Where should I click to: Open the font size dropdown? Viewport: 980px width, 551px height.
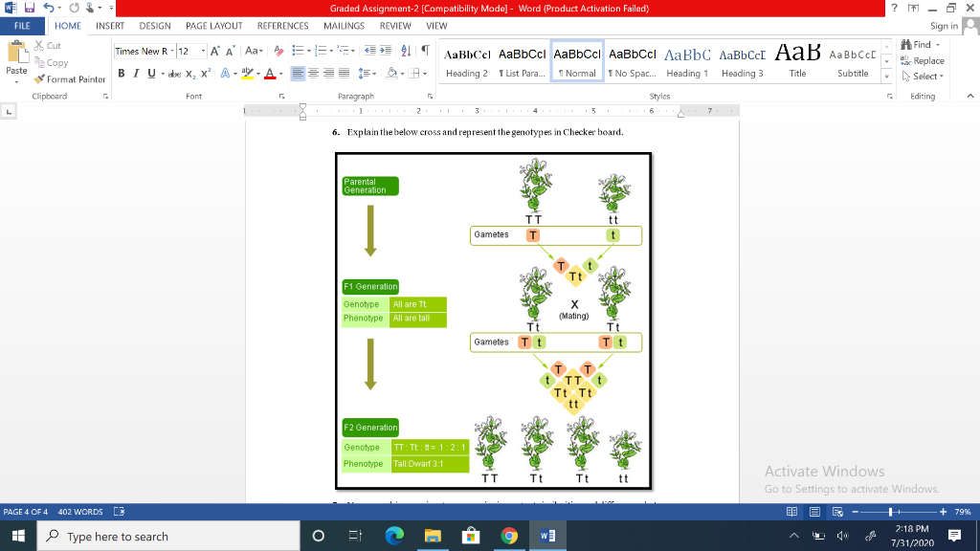click(201, 52)
